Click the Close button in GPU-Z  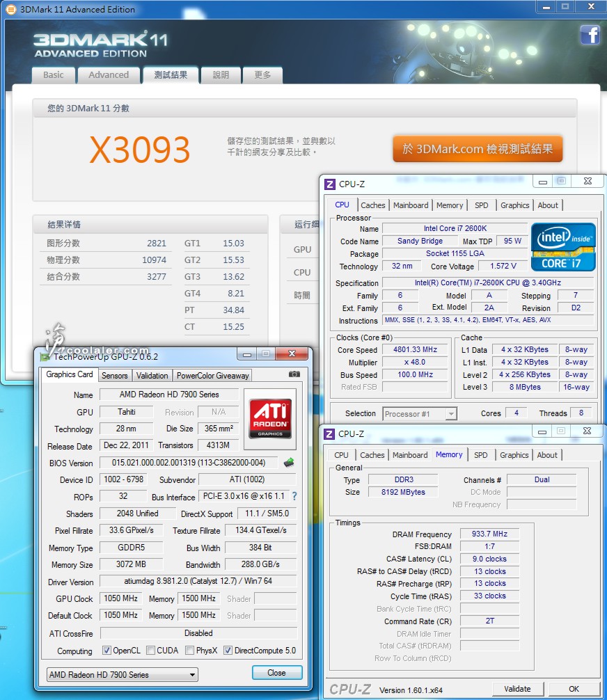277,673
